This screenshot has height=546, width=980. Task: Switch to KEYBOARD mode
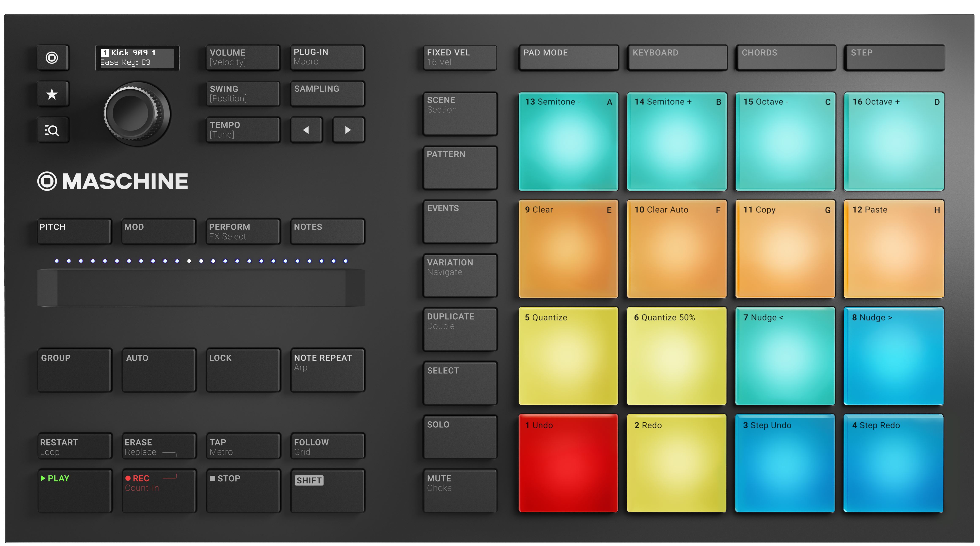678,58
